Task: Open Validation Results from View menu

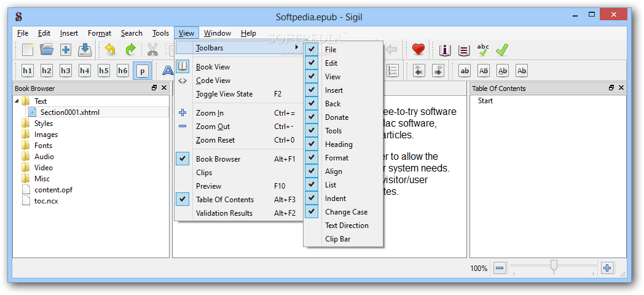Action: 238,213
